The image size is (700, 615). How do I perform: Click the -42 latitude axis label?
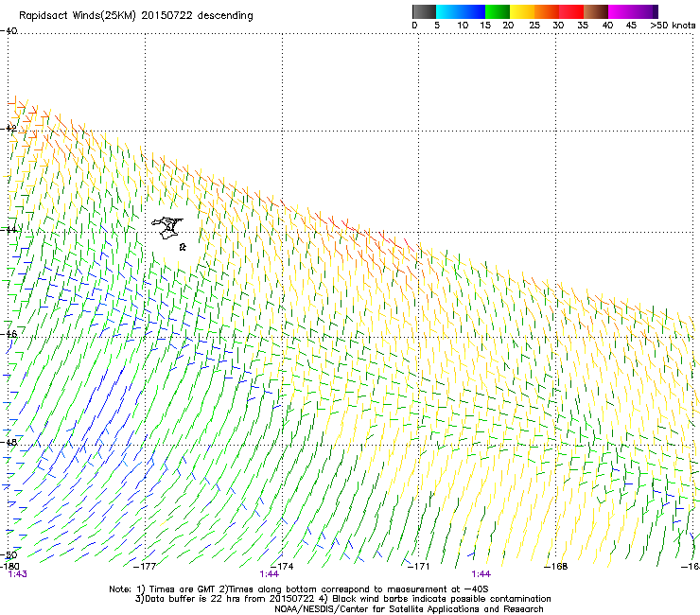pyautogui.click(x=9, y=129)
